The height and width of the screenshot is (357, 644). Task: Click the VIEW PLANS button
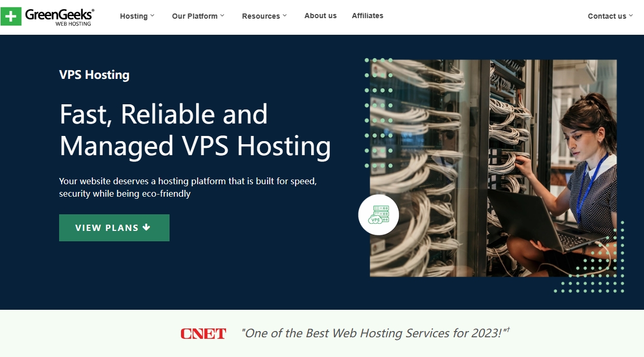[x=114, y=228]
